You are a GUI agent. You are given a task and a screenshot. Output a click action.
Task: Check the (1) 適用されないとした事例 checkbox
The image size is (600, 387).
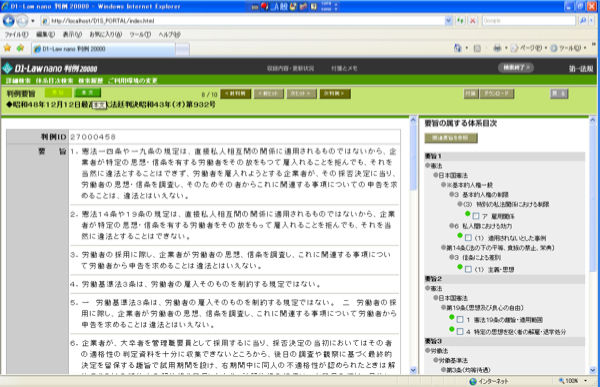click(468, 238)
